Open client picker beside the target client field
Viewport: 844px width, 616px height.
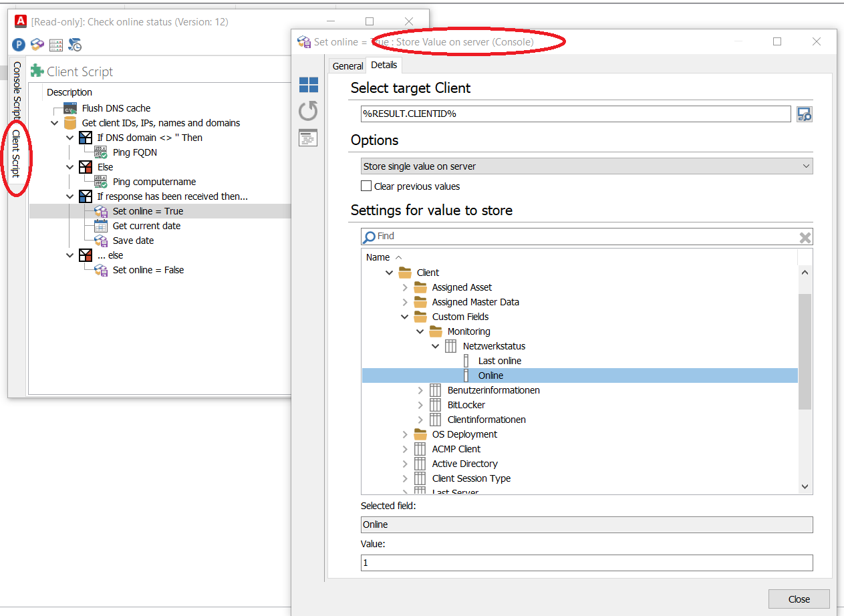point(805,114)
